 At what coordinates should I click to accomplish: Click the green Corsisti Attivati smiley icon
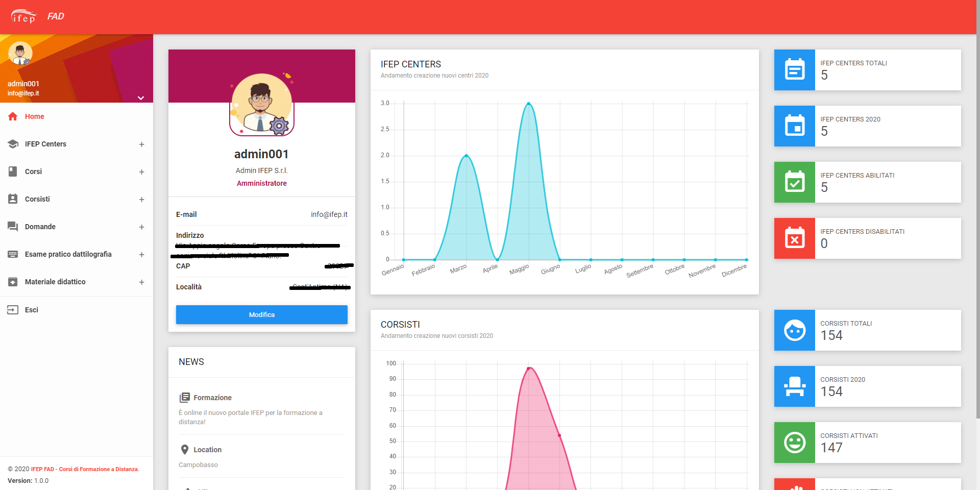tap(794, 443)
